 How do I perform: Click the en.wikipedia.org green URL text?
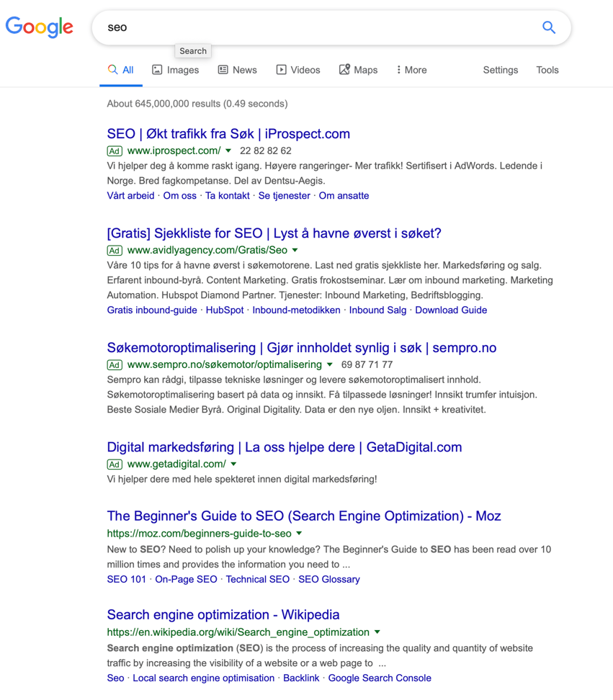pos(238,632)
